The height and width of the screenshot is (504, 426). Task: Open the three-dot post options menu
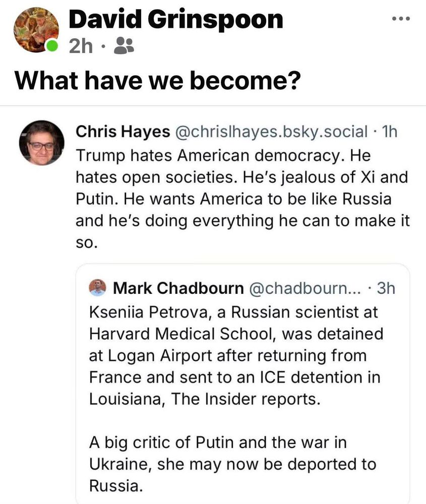(401, 19)
